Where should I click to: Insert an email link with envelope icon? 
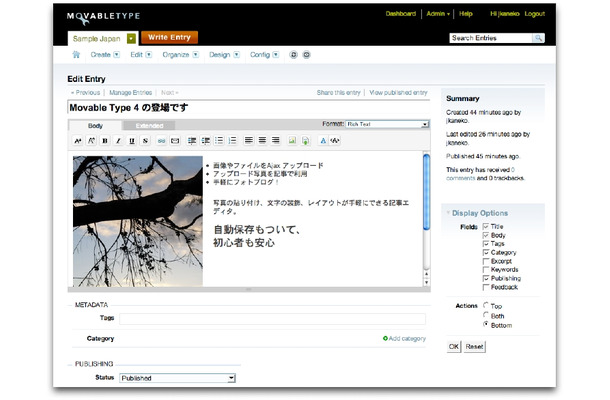click(175, 140)
